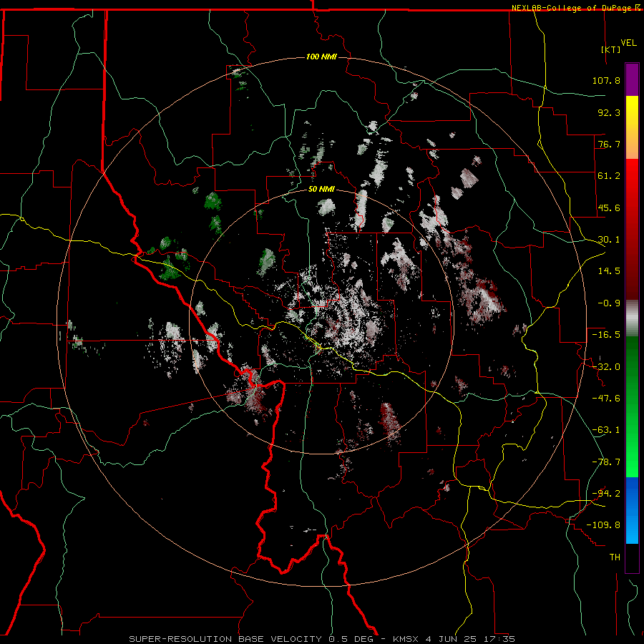The width and height of the screenshot is (644, 644).
Task: Click the SUPER-RESOLUTION BASE VELOCITY caption text
Action: click(225, 639)
